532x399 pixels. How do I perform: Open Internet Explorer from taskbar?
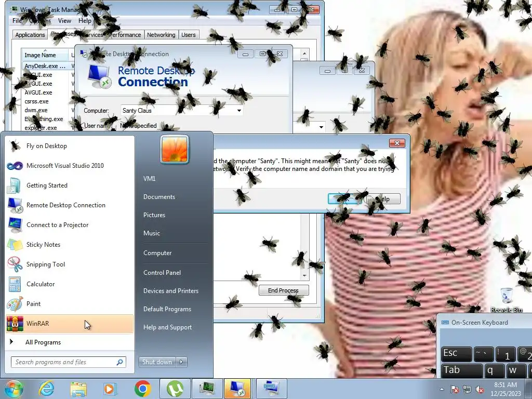tap(46, 389)
